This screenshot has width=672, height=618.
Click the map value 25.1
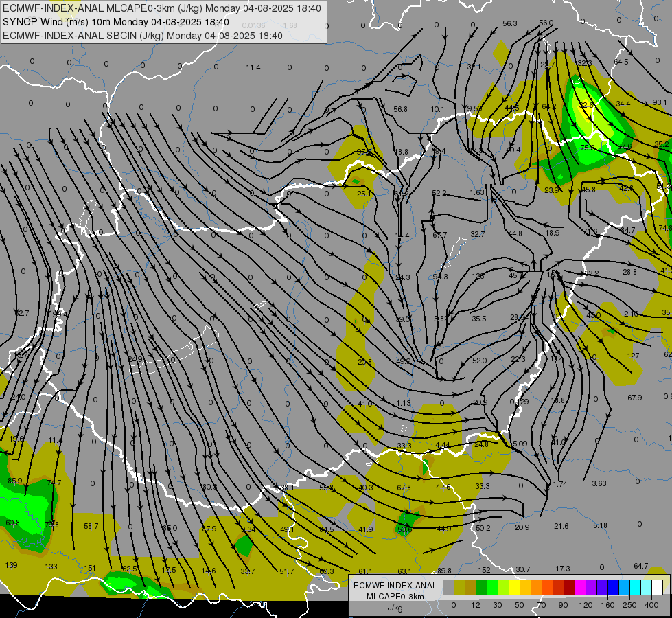pos(364,194)
